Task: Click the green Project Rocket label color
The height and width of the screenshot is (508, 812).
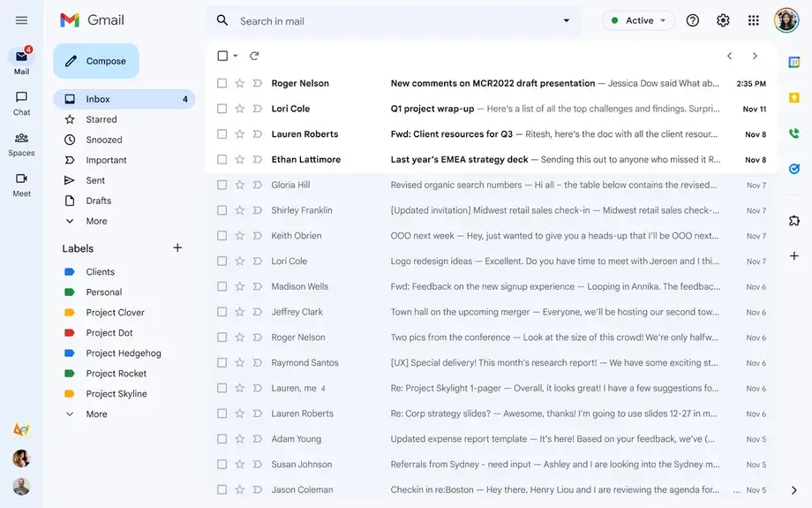Action: [70, 373]
